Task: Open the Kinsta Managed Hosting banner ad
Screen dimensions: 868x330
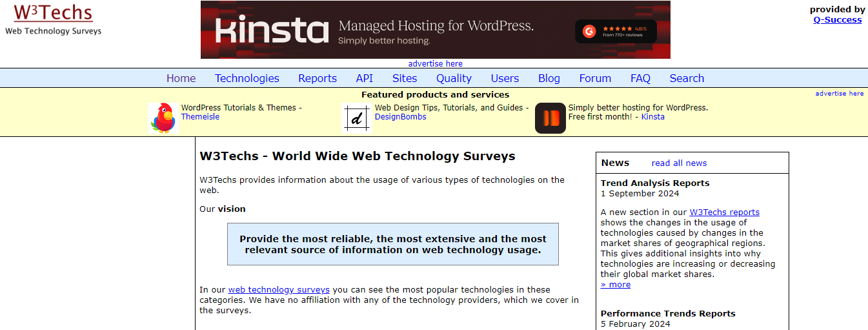Action: click(x=436, y=30)
